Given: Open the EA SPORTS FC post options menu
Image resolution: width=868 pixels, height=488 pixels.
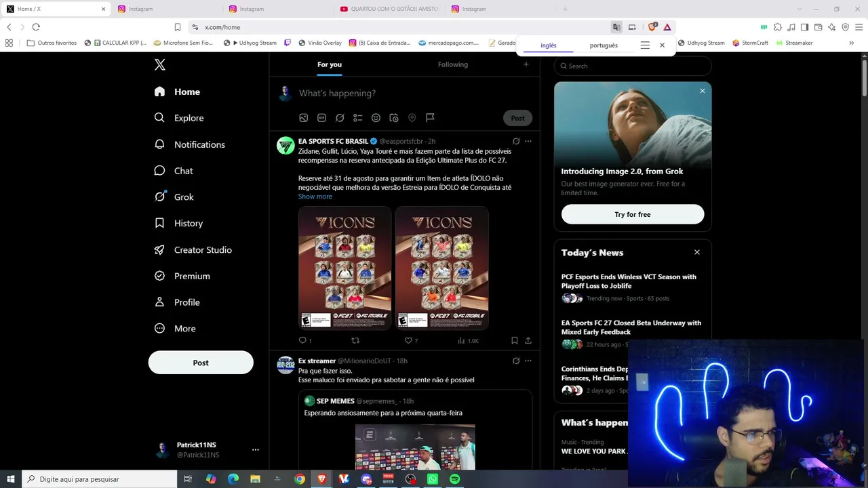Looking at the screenshot, I should point(528,142).
